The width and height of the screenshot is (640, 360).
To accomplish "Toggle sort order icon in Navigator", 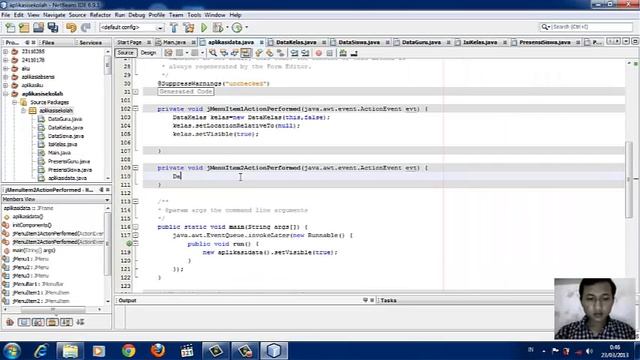I will (x=80, y=322).
